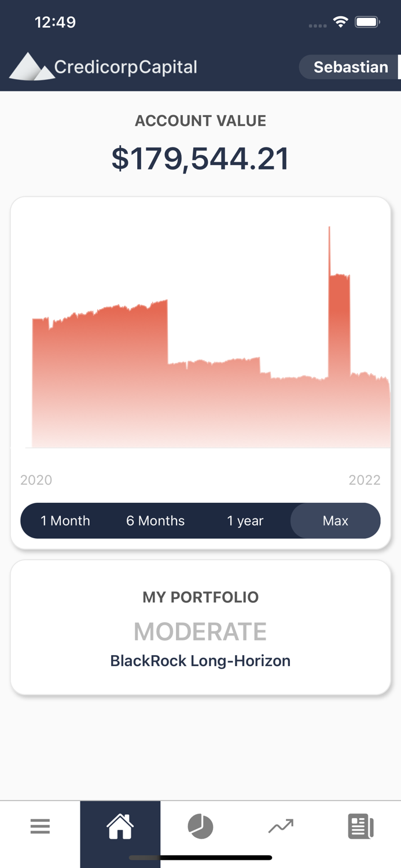This screenshot has height=868, width=401.
Task: Switch to the 1 Month range
Action: pos(65,521)
